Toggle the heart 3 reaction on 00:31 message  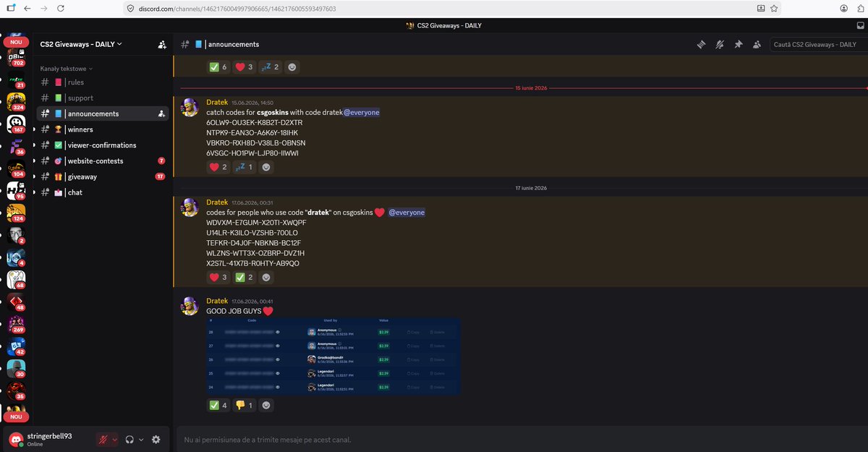coord(218,277)
